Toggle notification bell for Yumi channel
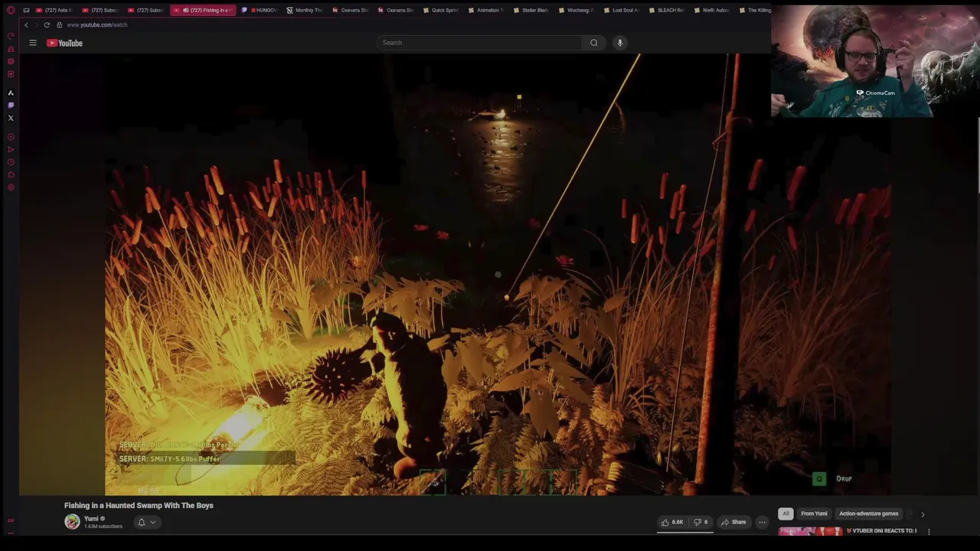980x551 pixels. 141,522
